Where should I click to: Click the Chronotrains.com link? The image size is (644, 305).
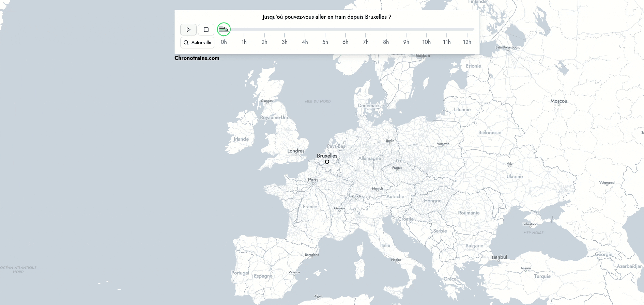coord(197,58)
